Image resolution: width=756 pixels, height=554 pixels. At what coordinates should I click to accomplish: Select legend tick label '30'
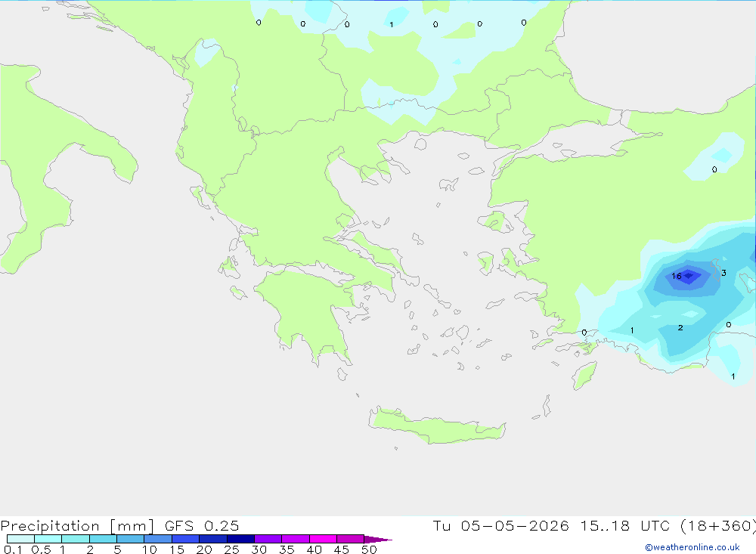259,549
